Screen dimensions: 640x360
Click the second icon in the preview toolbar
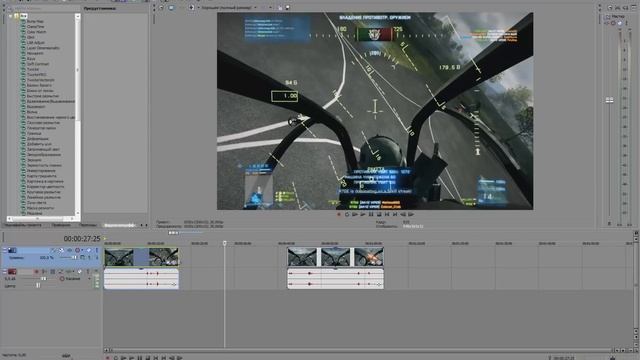171,7
